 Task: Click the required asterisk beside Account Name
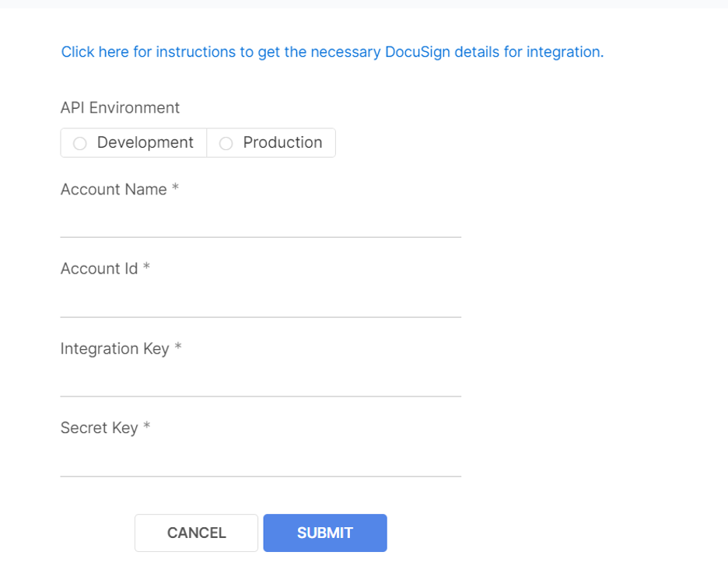click(176, 187)
